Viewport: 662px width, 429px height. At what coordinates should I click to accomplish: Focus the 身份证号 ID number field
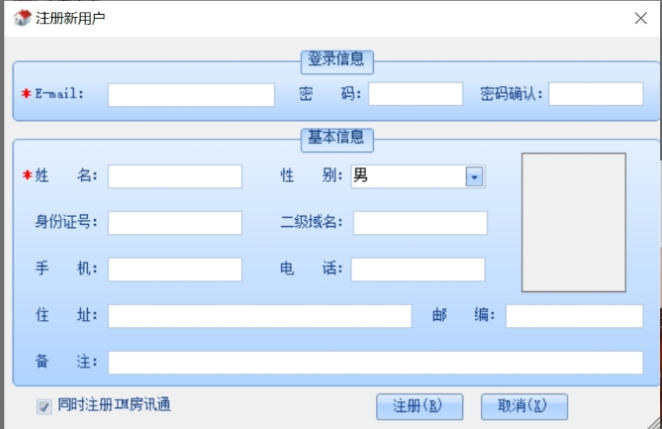tap(175, 222)
